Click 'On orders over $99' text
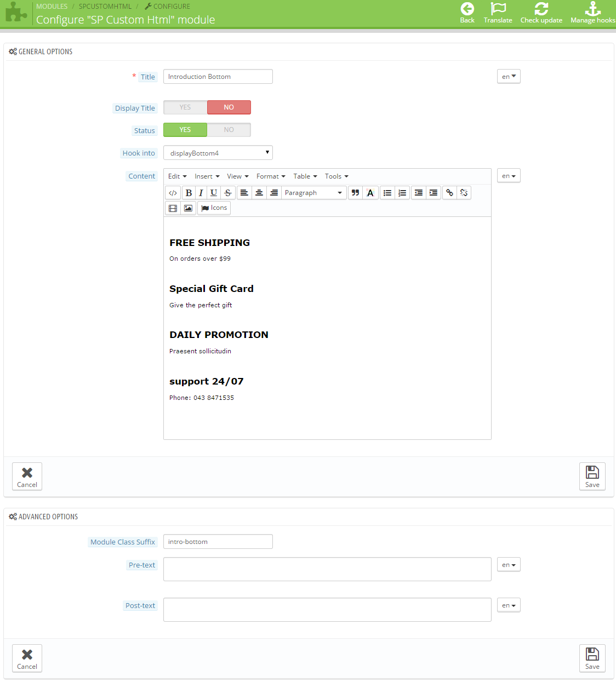 pyautogui.click(x=200, y=259)
